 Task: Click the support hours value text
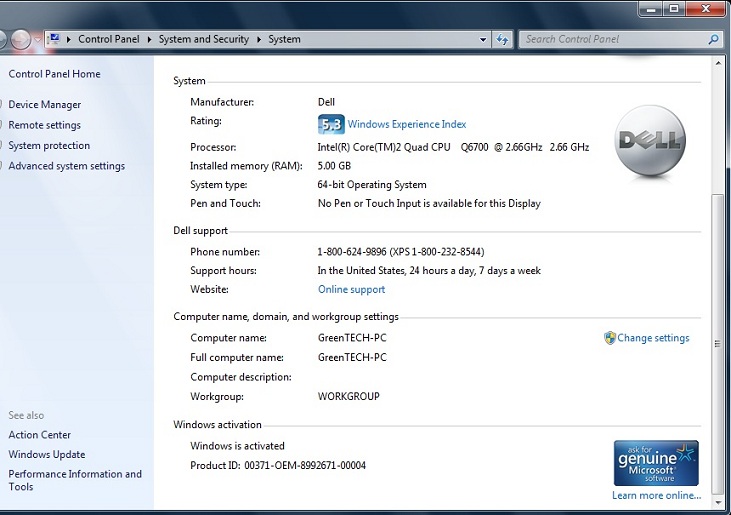click(429, 271)
